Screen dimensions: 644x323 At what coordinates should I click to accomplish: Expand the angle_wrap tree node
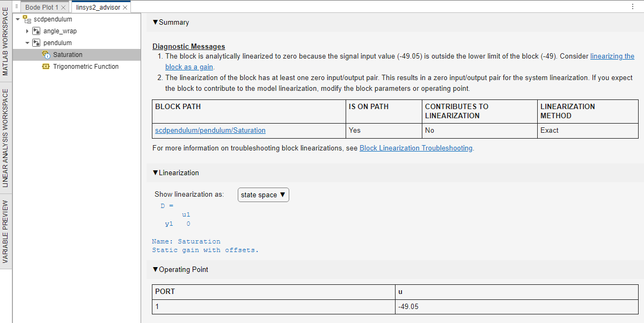(x=27, y=31)
